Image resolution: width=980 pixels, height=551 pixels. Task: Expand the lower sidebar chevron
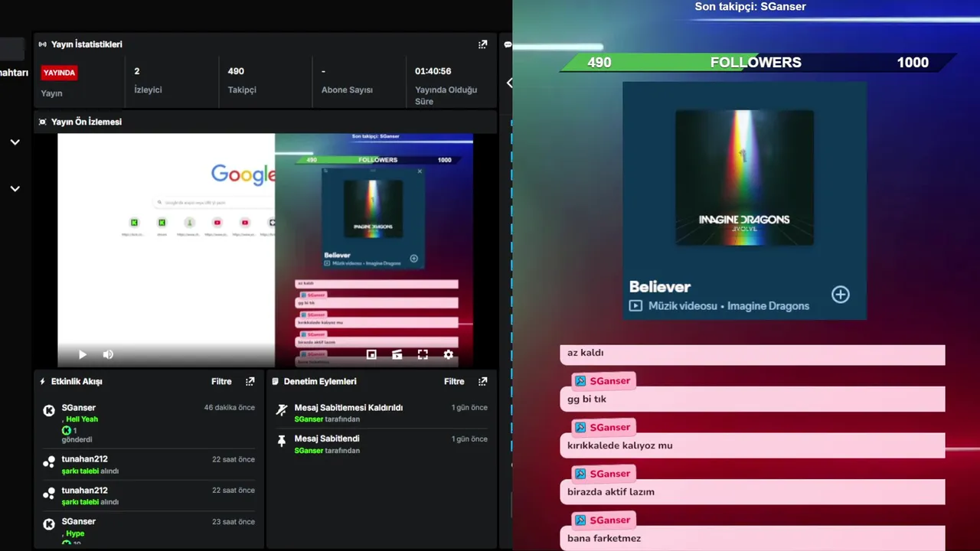click(x=15, y=189)
